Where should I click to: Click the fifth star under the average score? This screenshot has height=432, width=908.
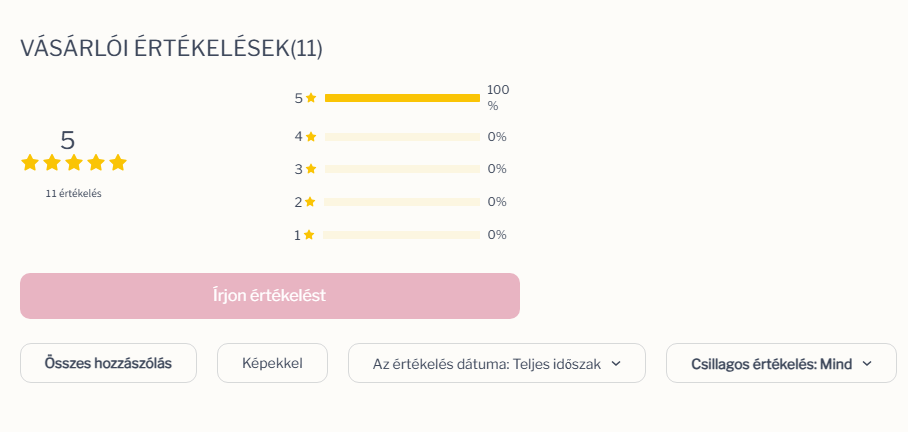[118, 163]
